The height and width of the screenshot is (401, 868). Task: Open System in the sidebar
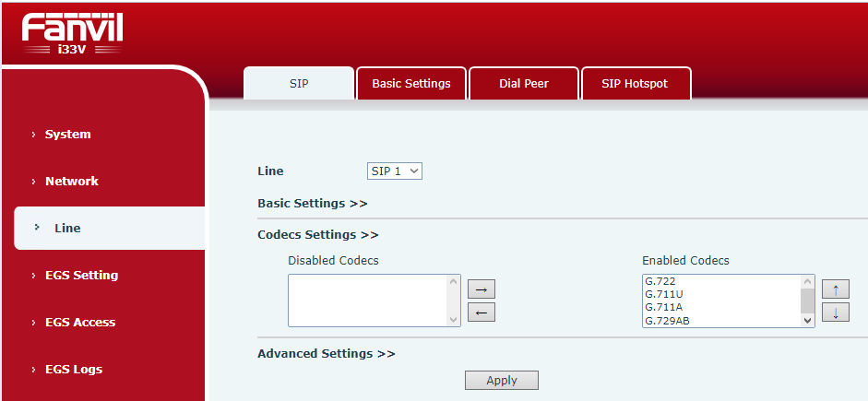click(x=68, y=134)
